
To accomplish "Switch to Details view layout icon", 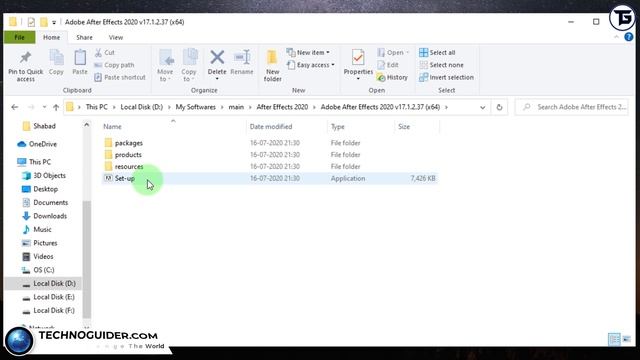I will pyautogui.click(x=614, y=339).
